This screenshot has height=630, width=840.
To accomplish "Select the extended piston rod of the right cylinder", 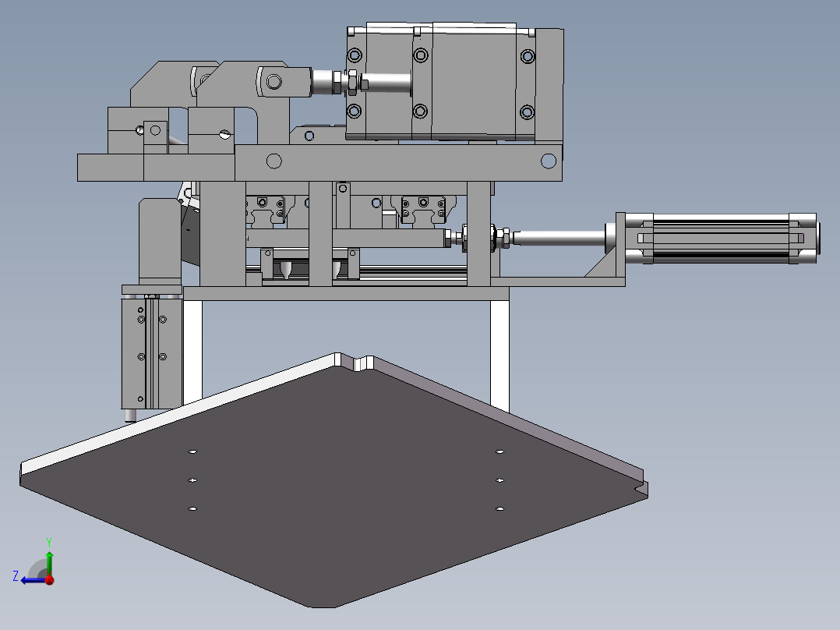I will click(x=558, y=238).
